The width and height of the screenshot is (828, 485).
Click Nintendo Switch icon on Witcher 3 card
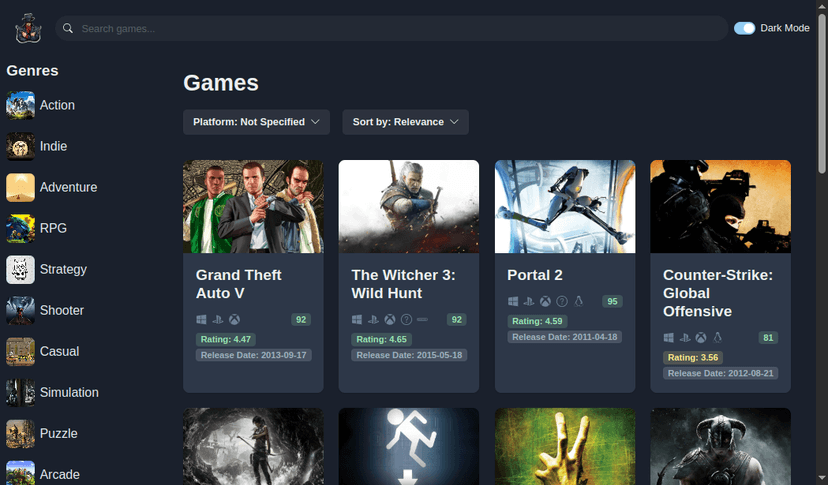pos(422,320)
